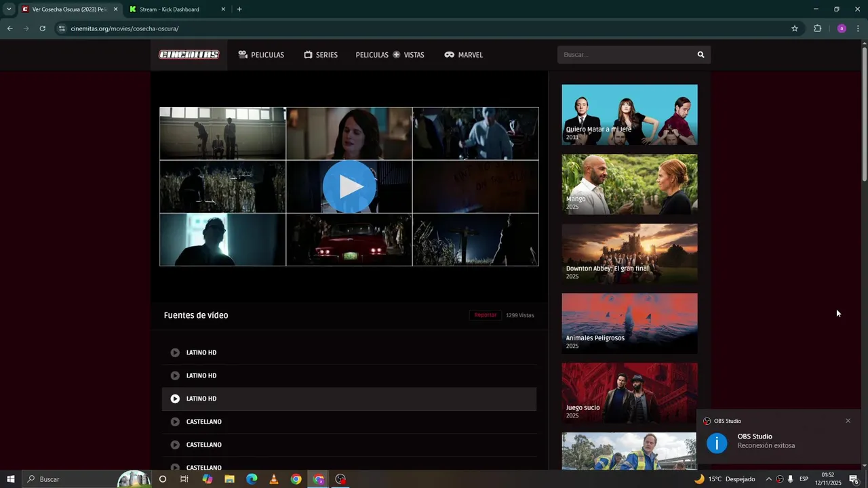Go back in browser history
This screenshot has height=488, width=868.
tap(9, 28)
